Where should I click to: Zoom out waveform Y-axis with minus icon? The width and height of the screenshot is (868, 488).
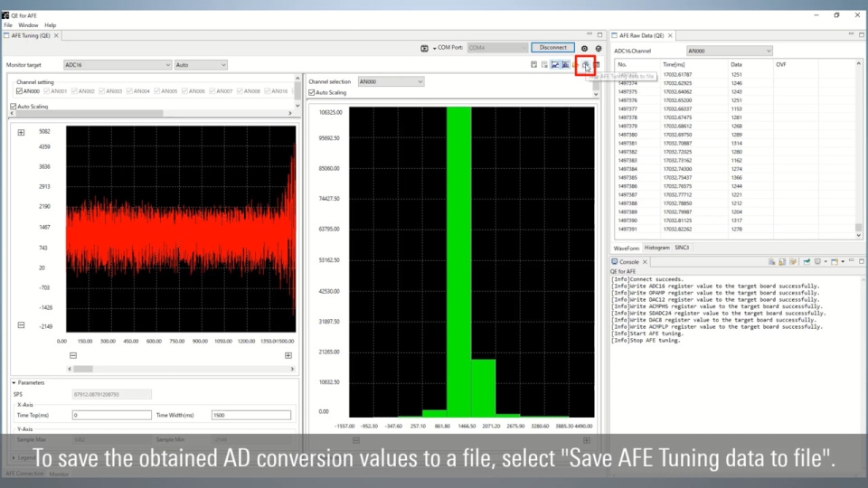pos(22,325)
